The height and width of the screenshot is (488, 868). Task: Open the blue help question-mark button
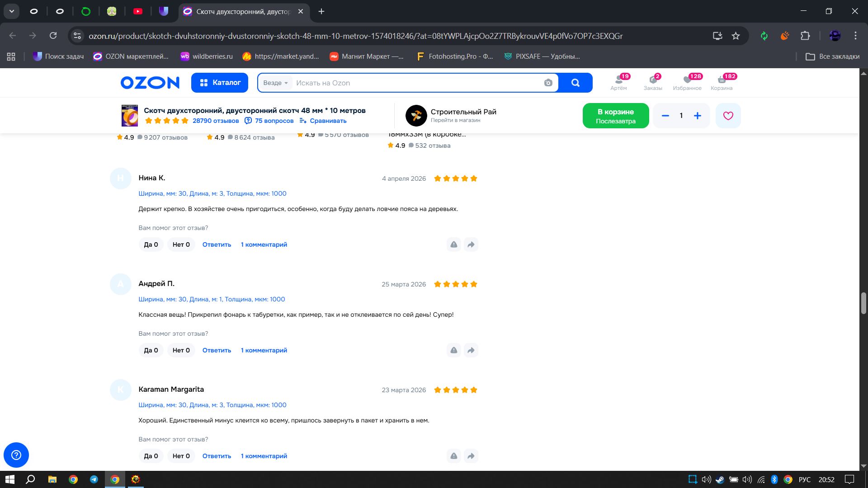[x=16, y=455]
